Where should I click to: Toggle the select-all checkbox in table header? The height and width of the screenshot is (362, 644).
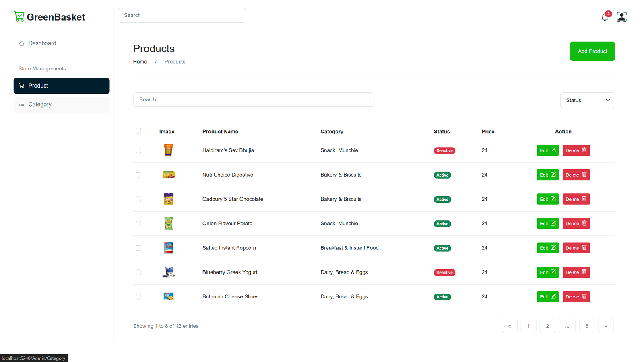[138, 131]
